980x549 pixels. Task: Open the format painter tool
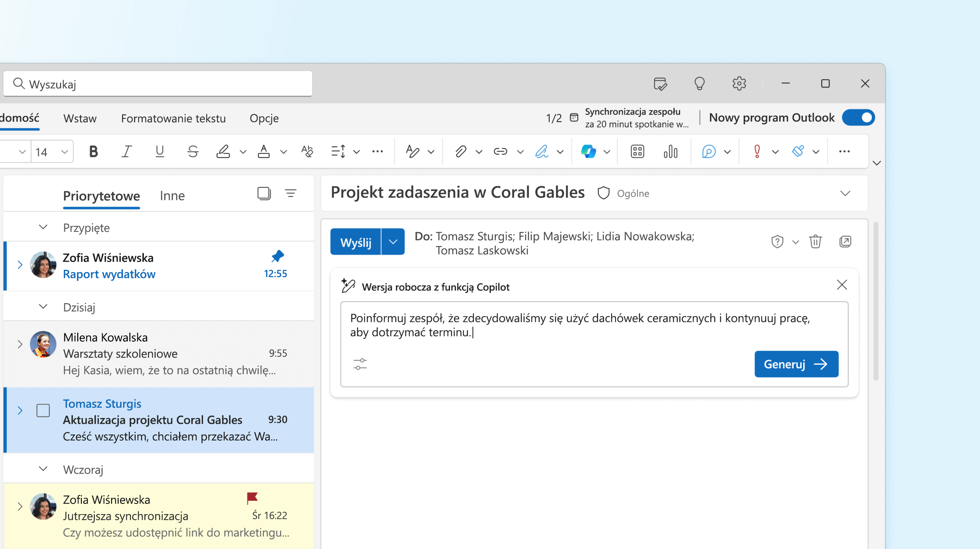click(798, 151)
